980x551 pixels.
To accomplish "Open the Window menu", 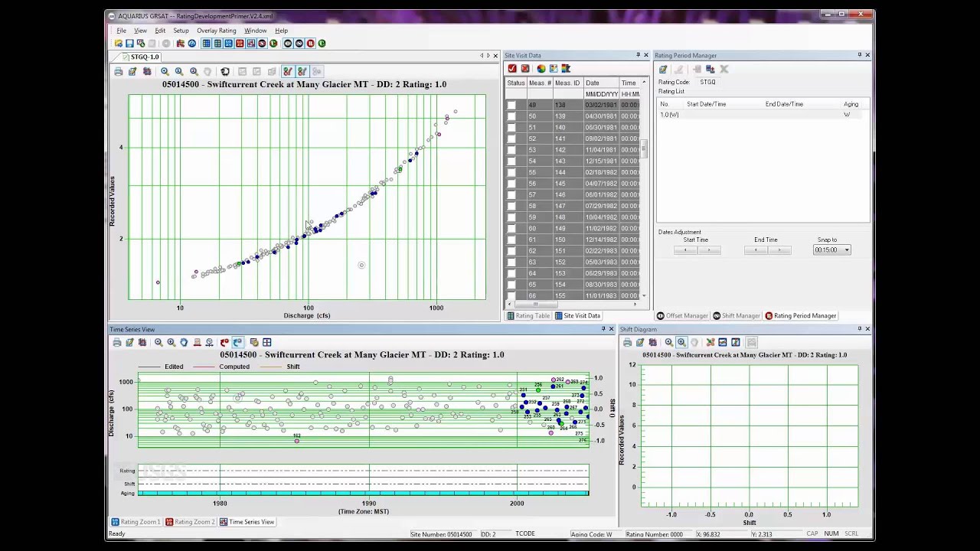I will [255, 31].
